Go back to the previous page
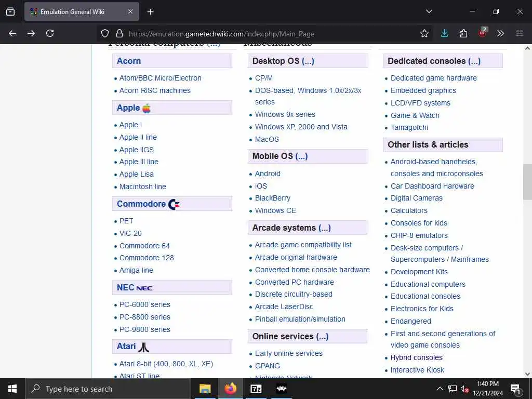This screenshot has width=532, height=399. pyautogui.click(x=12, y=33)
